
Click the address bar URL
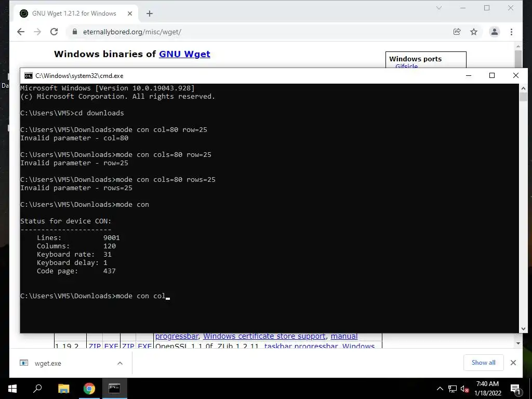[132, 32]
